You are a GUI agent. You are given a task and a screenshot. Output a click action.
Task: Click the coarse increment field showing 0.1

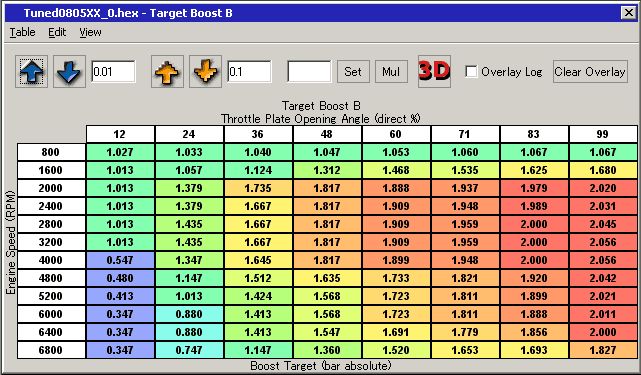249,72
